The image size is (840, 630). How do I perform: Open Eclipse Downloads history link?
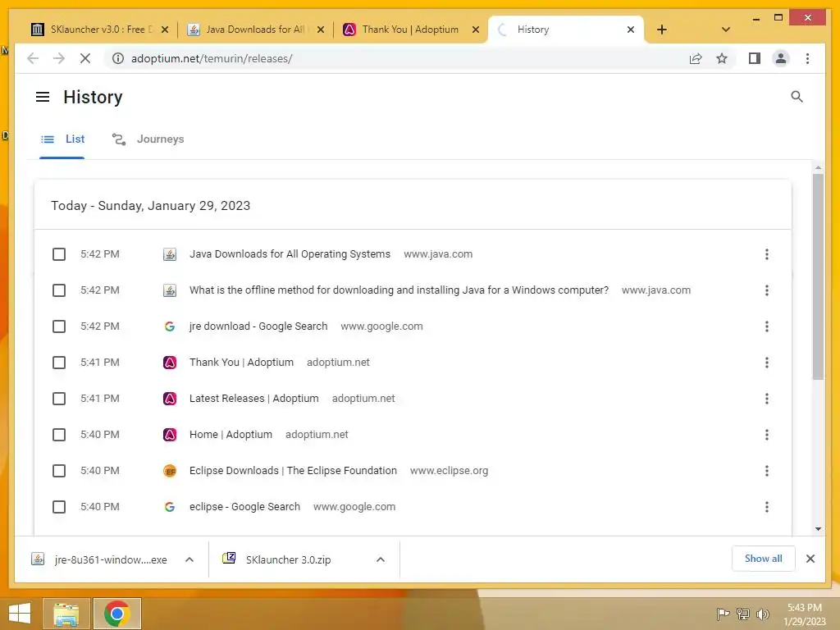point(293,471)
